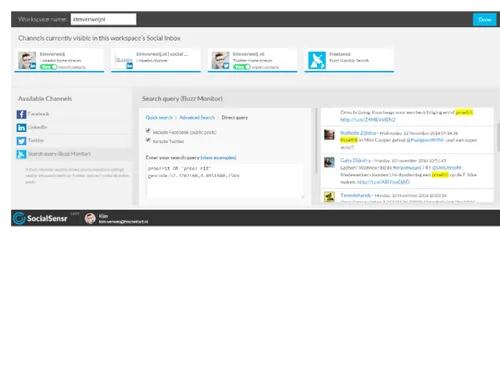Focus the Workspace name field
This screenshot has height=375, width=500.
pos(103,19)
